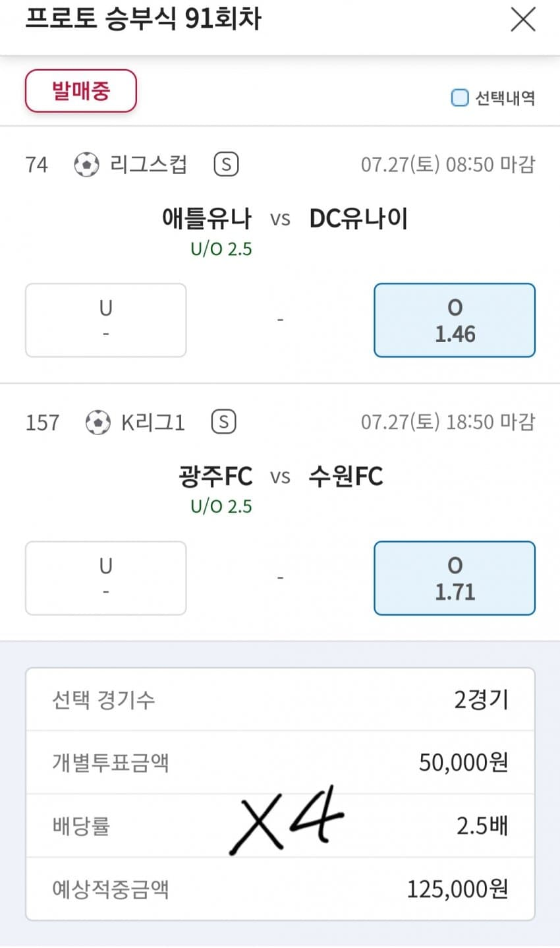Open the DC유나이 team name

coord(358,218)
